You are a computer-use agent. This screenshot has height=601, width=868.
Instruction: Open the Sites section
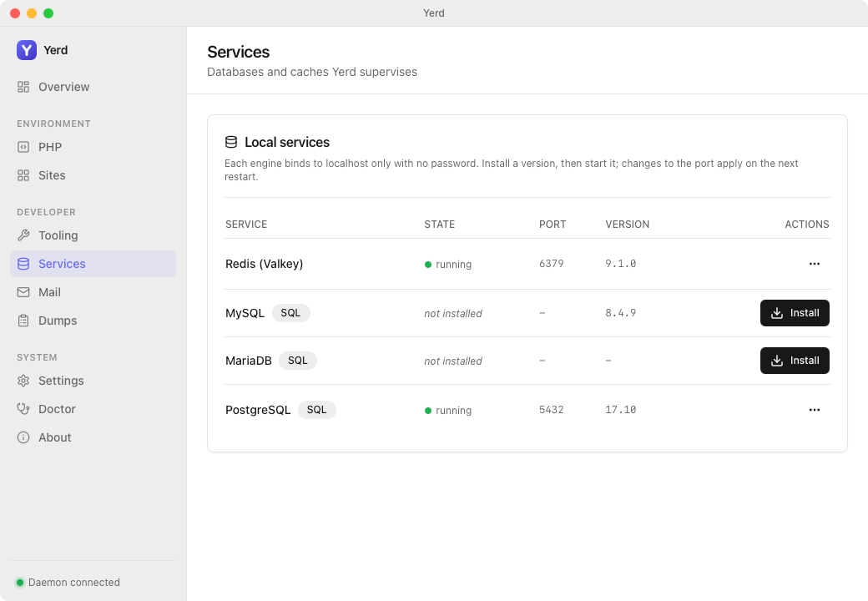coord(93,175)
